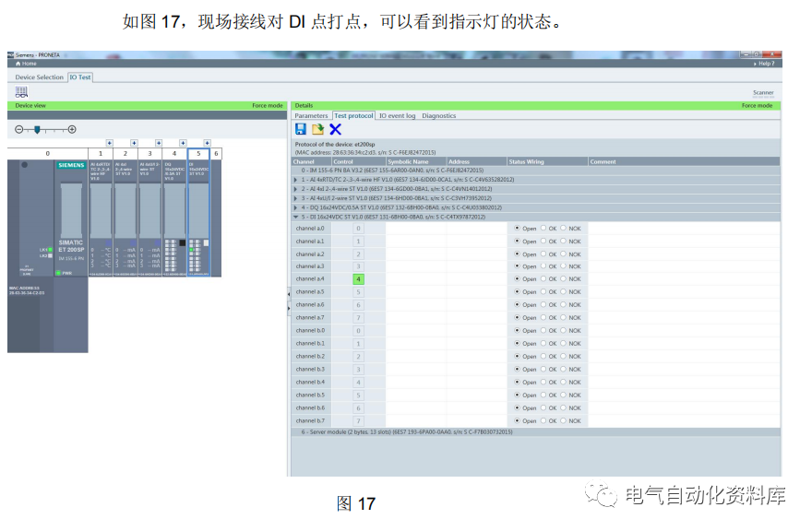Viewport: 812px width, 531px height.
Task: Click the zoom slider handle in Device view
Action: click(x=37, y=130)
